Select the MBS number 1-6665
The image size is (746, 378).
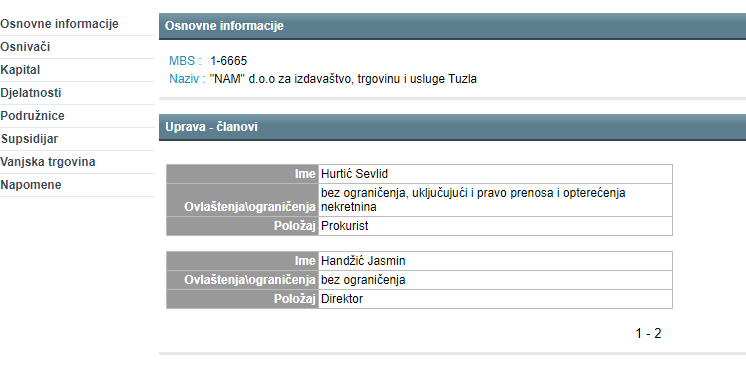pos(229,61)
